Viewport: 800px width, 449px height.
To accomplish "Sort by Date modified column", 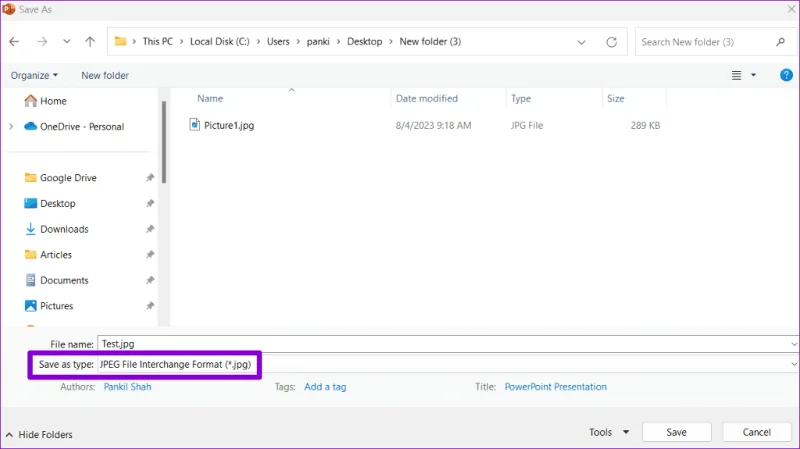I will click(x=427, y=98).
